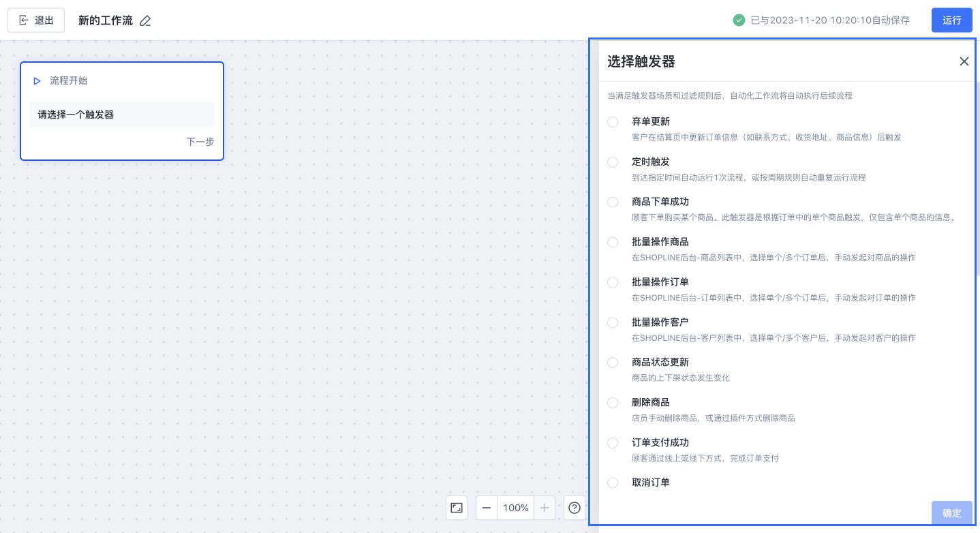Click the 选择触发器 panel heading
The height and width of the screenshot is (533, 980).
(x=641, y=62)
